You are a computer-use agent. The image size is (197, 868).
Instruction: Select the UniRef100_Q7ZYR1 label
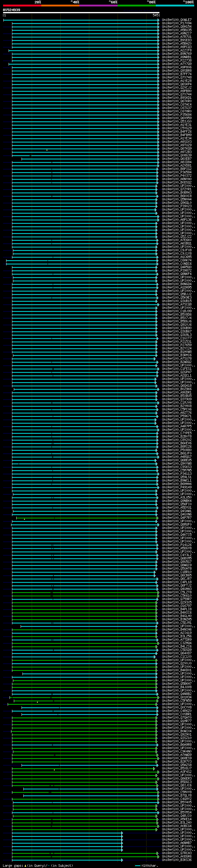(x=176, y=189)
